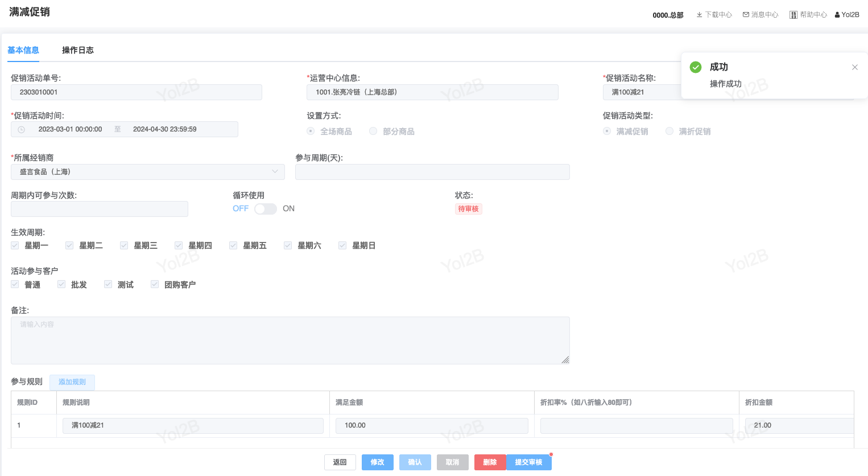Screen dimensions: 868x476
Task: Toggle the 星期一 checkbox
Action: pos(15,245)
